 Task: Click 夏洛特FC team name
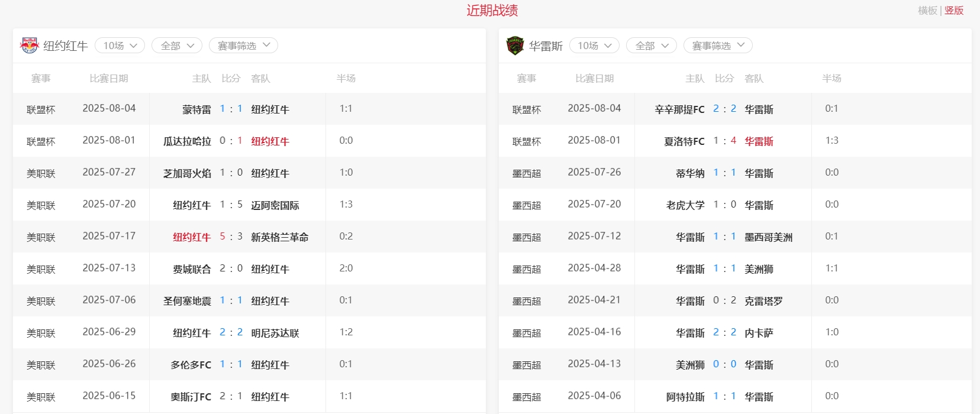click(x=684, y=141)
